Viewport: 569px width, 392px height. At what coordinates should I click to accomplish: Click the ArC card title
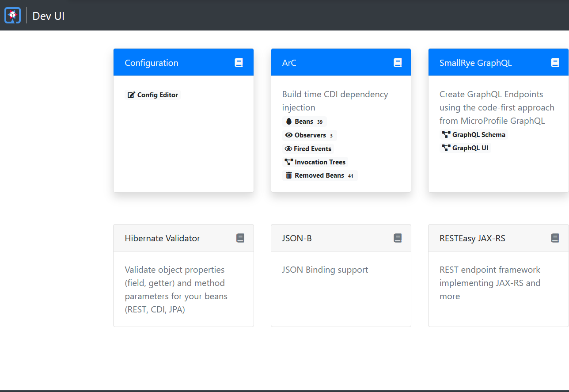click(289, 63)
